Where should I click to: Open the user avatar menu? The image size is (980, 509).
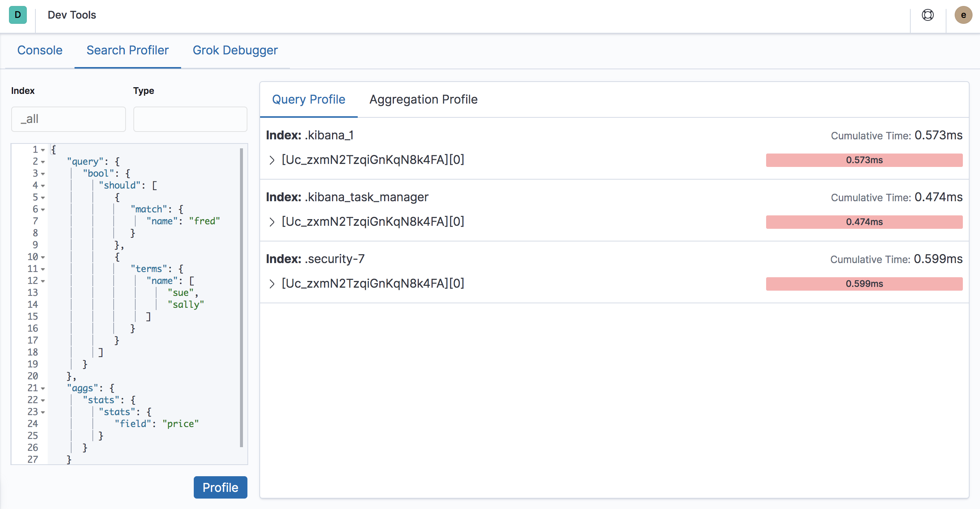click(963, 15)
